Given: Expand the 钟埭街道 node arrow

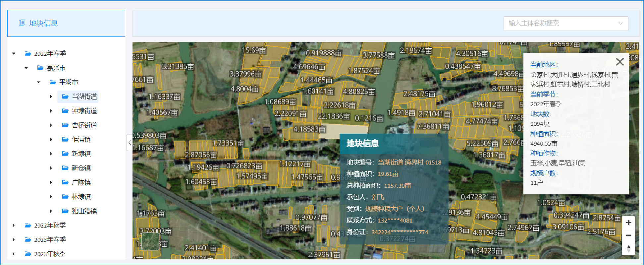Looking at the screenshot, I should pos(51,111).
